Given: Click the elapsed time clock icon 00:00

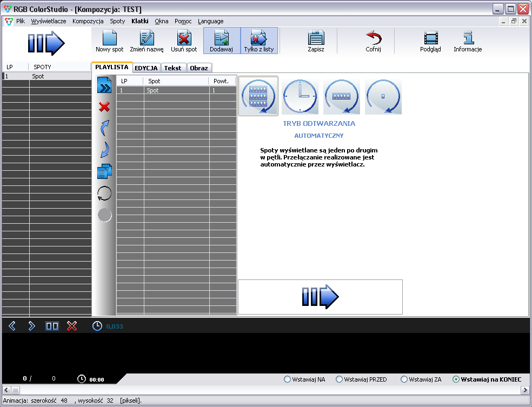Looking at the screenshot, I should click(82, 379).
